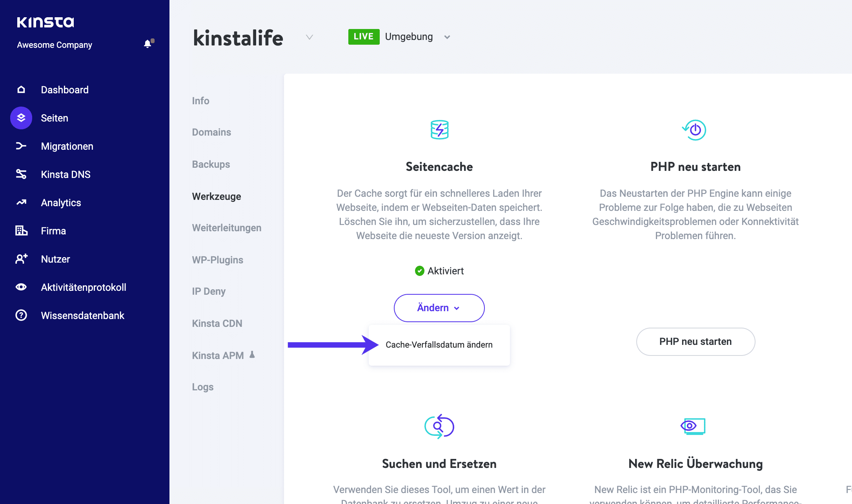Screen dimensions: 852x504
Task: Click the Suchen und Ersetzen heading
Action: [x=439, y=464]
